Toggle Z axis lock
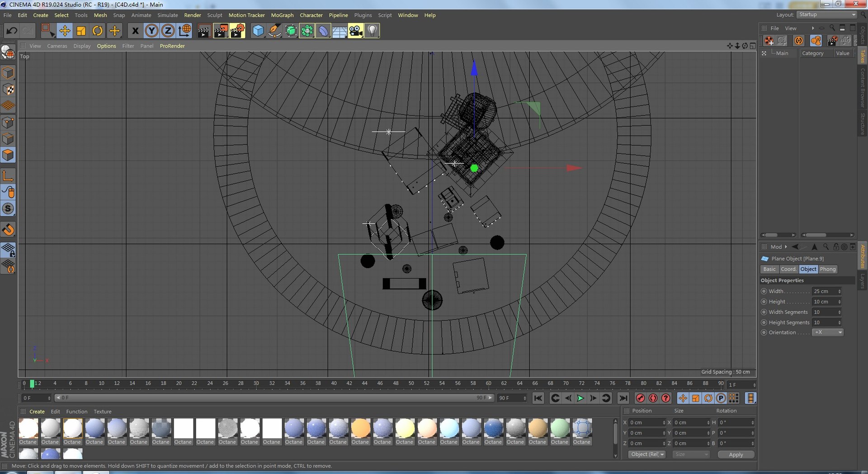This screenshot has height=474, width=868. point(168,31)
